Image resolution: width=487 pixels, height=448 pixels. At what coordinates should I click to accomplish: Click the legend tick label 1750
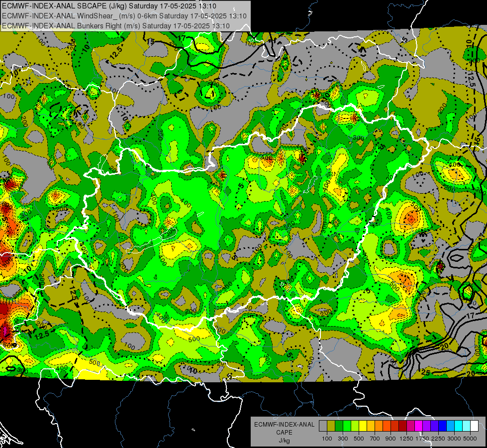(422, 439)
